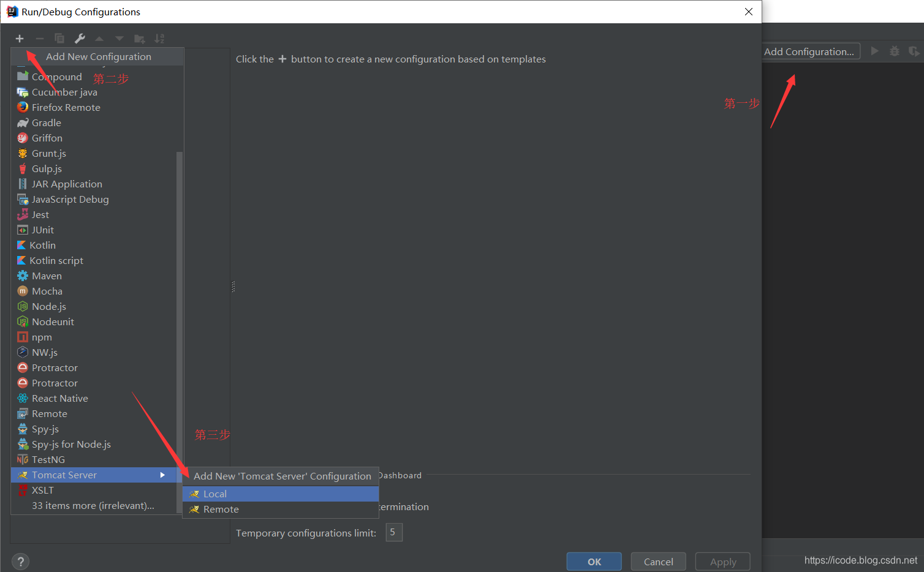The width and height of the screenshot is (924, 572).
Task: Open the help question mark button
Action: tap(20, 562)
